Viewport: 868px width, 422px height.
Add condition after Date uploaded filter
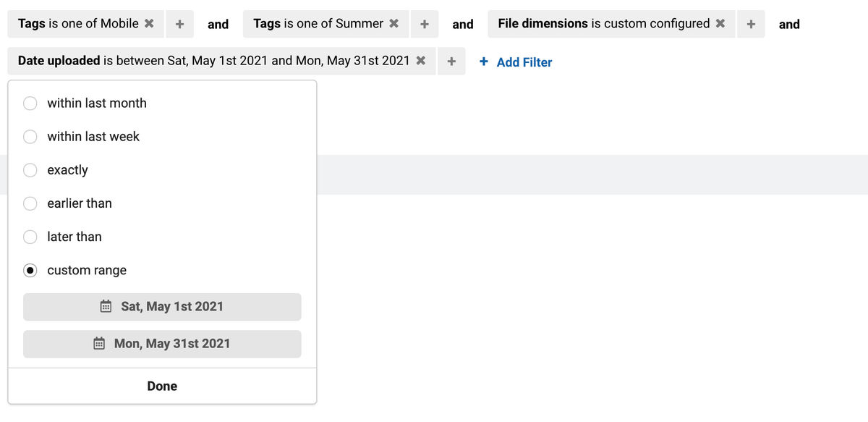[451, 62]
